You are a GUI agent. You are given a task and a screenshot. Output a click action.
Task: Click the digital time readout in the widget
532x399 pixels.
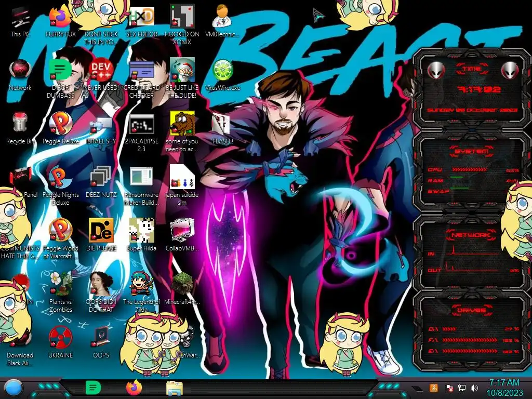tap(479, 90)
